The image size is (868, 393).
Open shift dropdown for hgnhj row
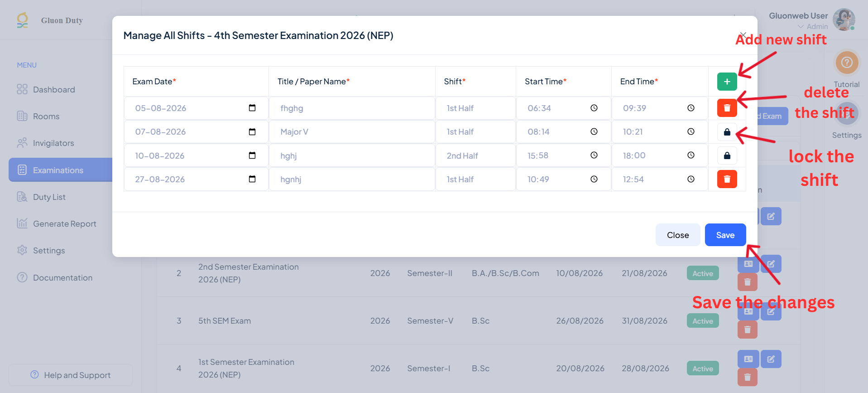(x=475, y=179)
